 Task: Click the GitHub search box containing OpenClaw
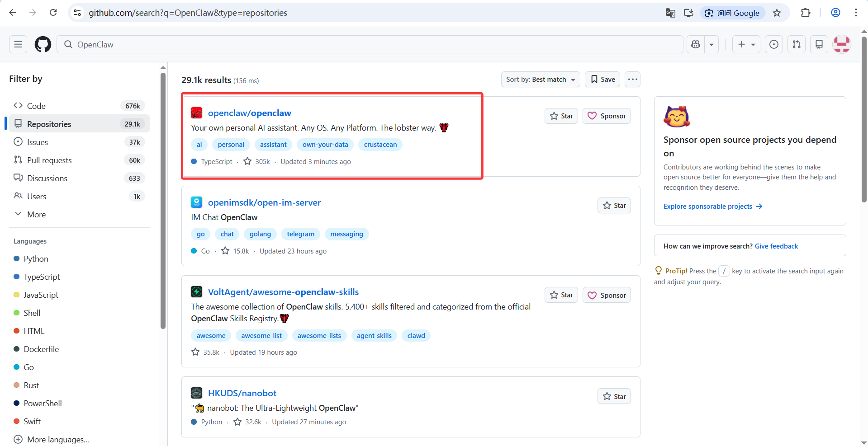click(370, 44)
